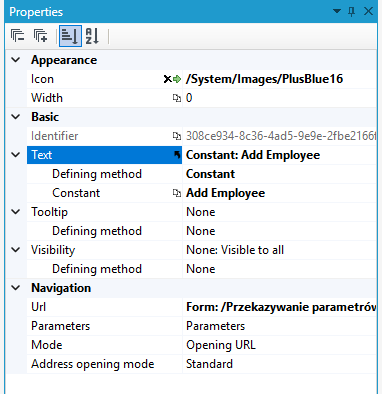This screenshot has width=382, height=394.
Task: Click the Parameters value cell
Action: (x=279, y=326)
